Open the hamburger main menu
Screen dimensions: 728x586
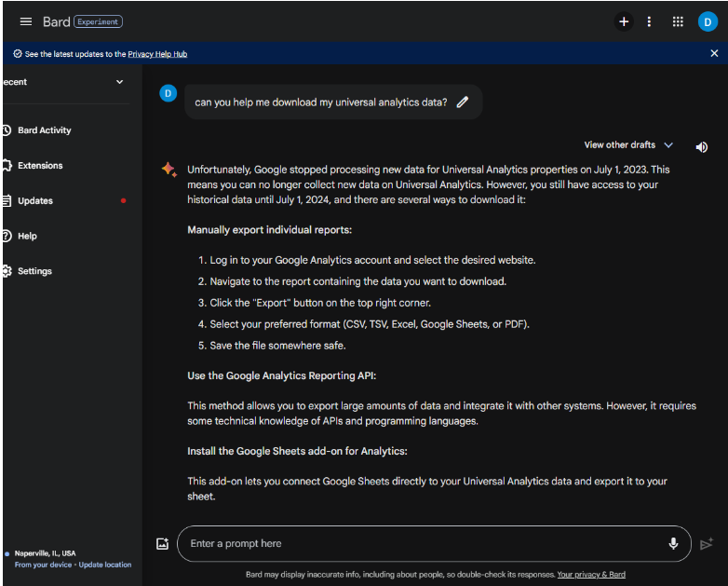click(26, 21)
